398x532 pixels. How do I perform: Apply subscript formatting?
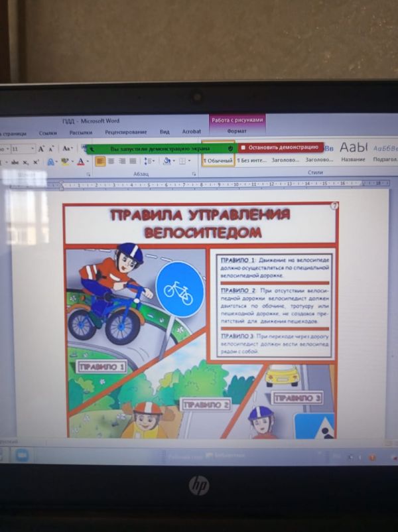(x=26, y=162)
